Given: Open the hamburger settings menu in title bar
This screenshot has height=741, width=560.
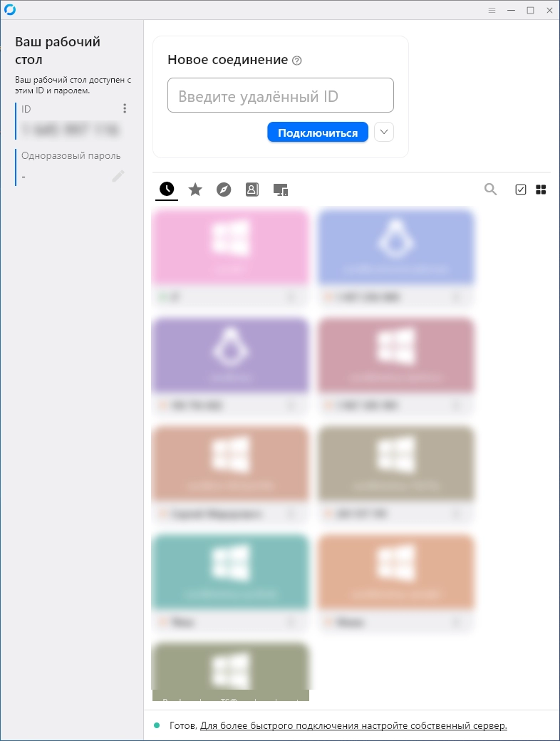Looking at the screenshot, I should [x=492, y=10].
